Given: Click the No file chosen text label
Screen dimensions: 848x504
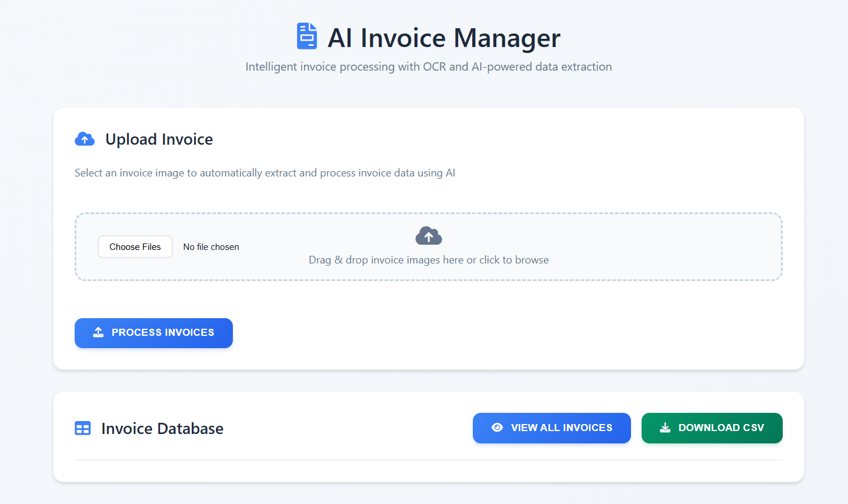Looking at the screenshot, I should (x=211, y=246).
